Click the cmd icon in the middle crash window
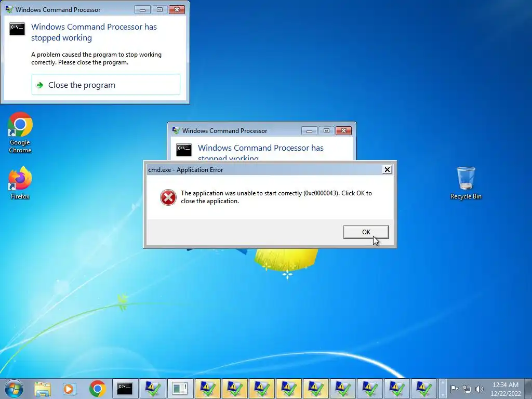This screenshot has width=532, height=399. coord(184,150)
